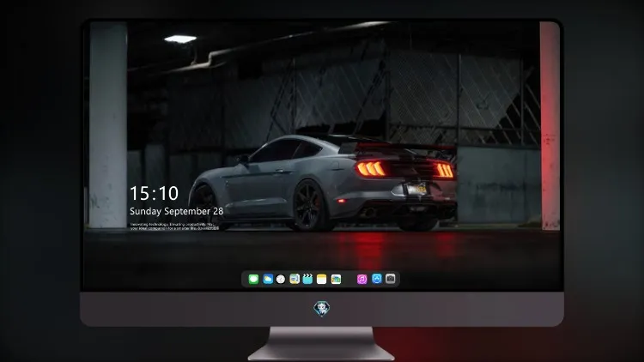
Task: Click the 15:10 clock widget
Action: pos(154,193)
